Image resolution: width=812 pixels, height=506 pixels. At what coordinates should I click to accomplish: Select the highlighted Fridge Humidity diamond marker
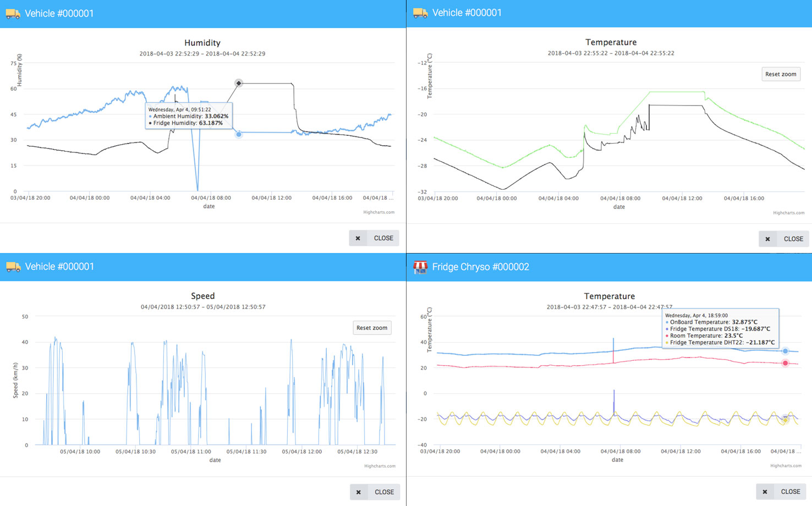point(239,83)
